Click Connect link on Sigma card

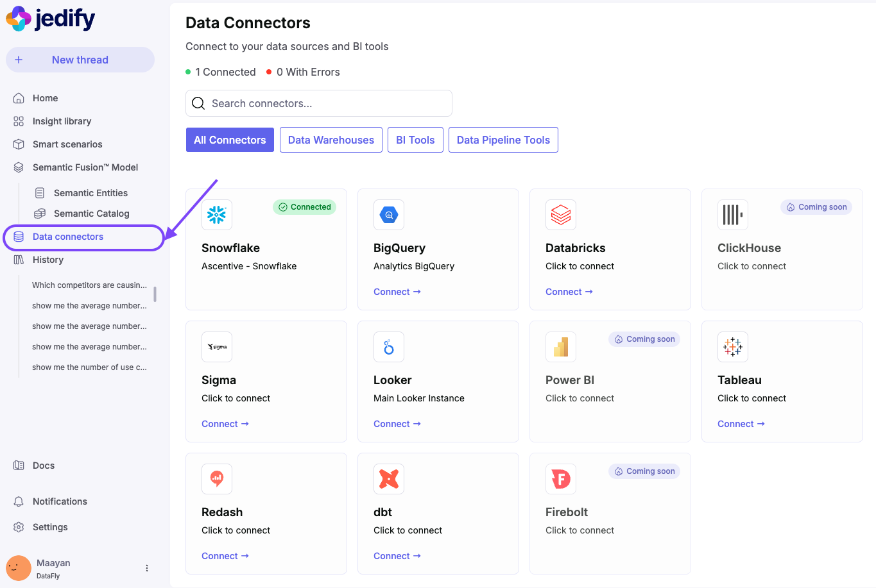(225, 424)
